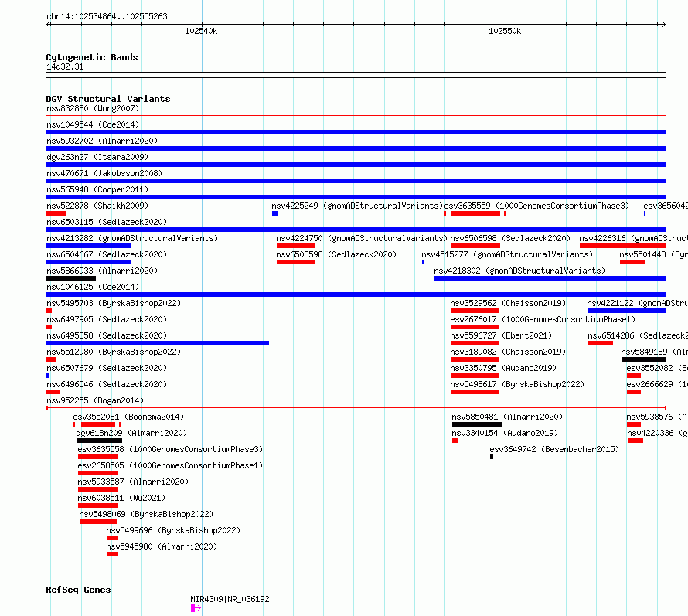Click red bar under nsv5933587
This screenshot has height=616, width=688.
coord(98,489)
